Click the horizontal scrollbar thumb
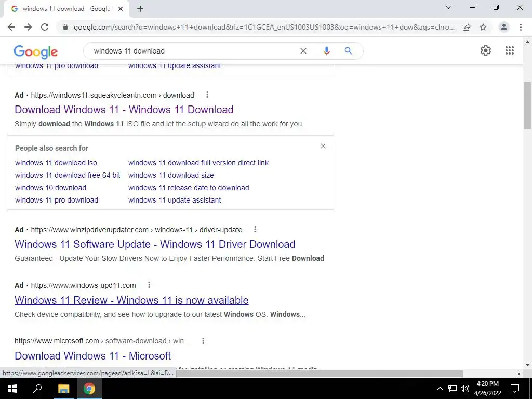 coord(319,374)
